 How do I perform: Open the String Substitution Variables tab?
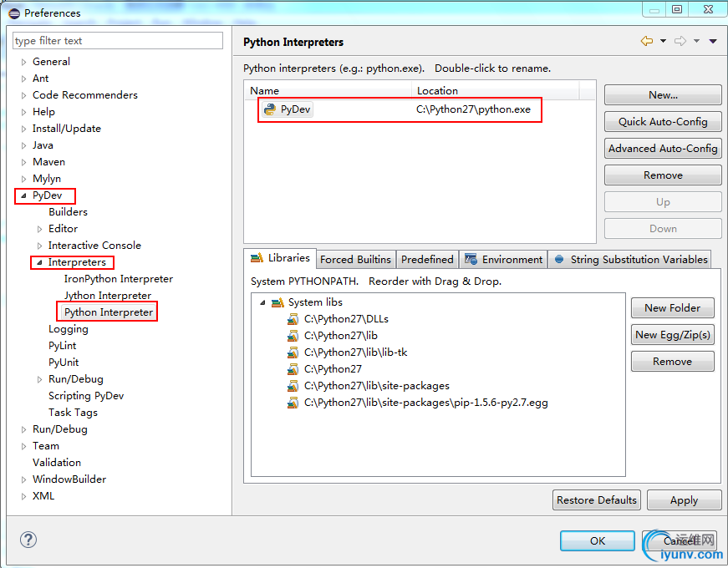tap(630, 260)
